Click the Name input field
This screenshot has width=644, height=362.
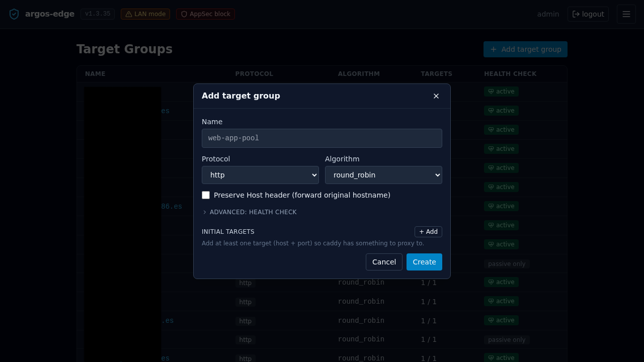tap(322, 138)
